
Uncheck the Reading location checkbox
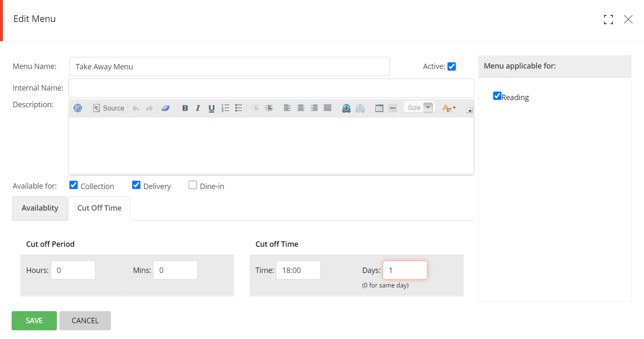click(497, 96)
